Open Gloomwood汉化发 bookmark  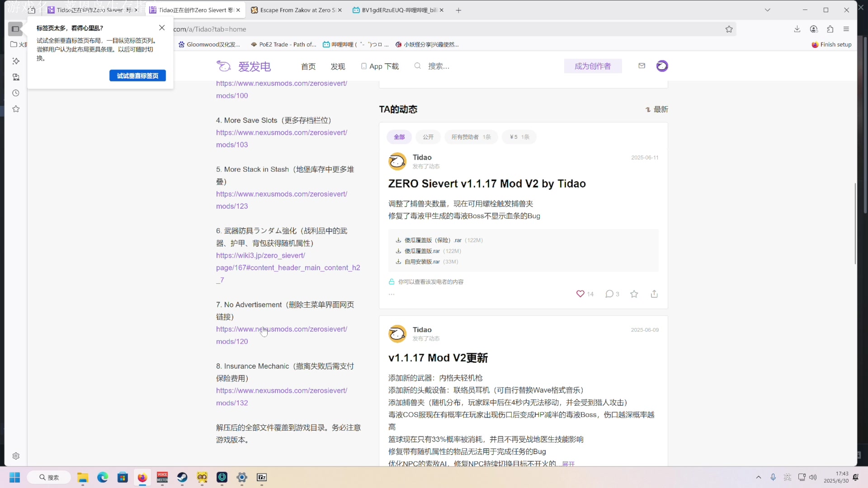[x=209, y=44]
